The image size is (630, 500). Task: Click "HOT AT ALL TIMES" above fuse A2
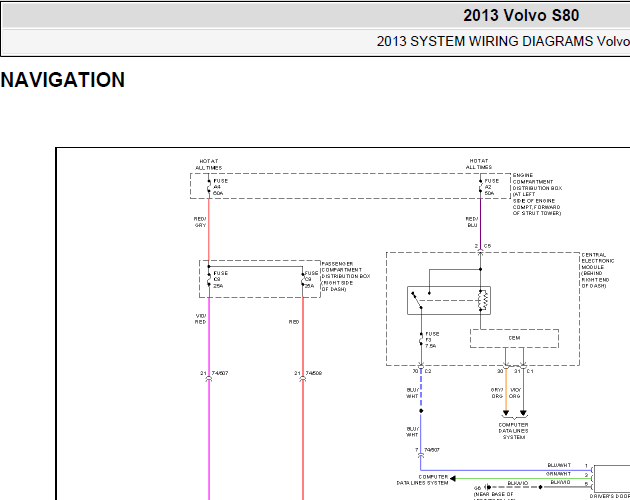pos(479,164)
